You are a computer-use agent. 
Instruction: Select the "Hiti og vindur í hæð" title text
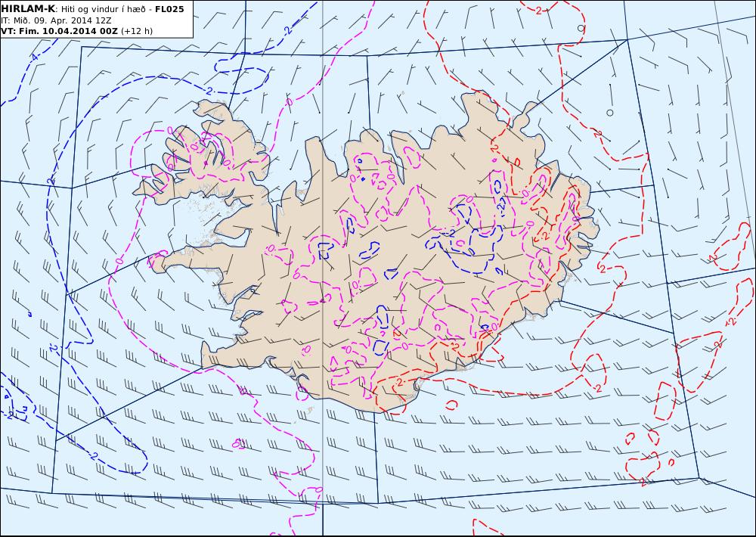coord(102,10)
